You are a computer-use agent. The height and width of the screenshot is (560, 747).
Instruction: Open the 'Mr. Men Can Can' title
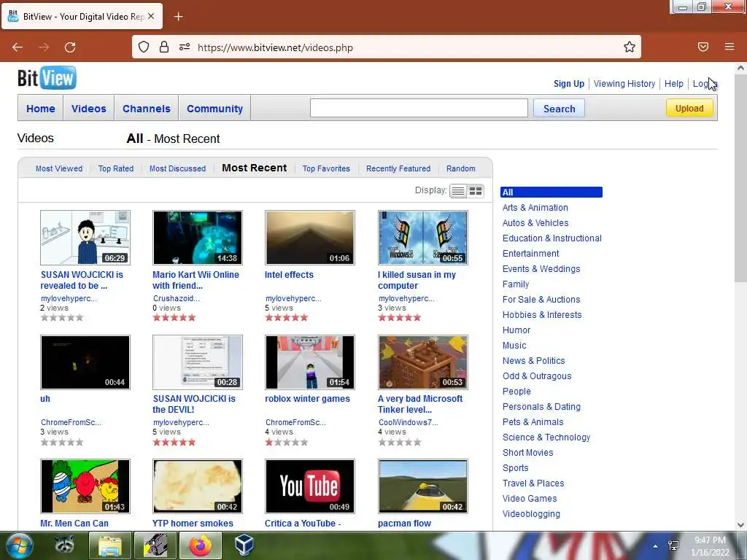[x=74, y=524]
